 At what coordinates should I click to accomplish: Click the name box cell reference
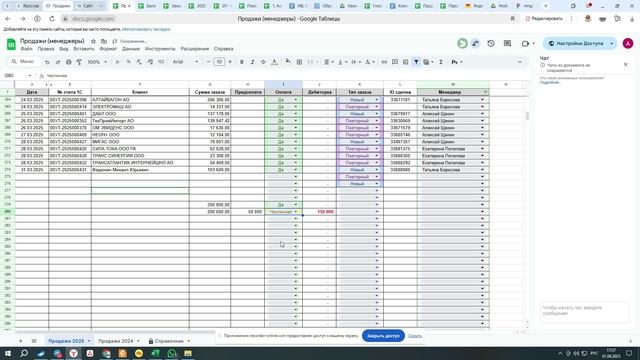coord(18,76)
